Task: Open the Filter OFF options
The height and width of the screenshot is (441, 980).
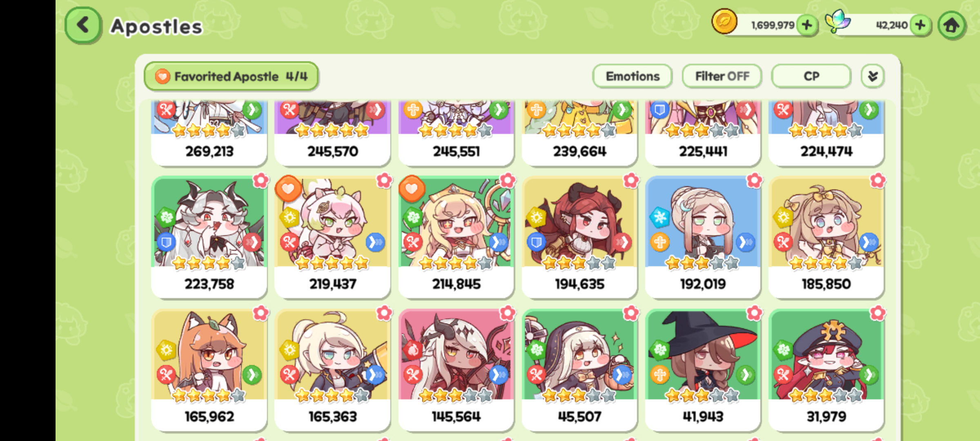Action: tap(722, 76)
